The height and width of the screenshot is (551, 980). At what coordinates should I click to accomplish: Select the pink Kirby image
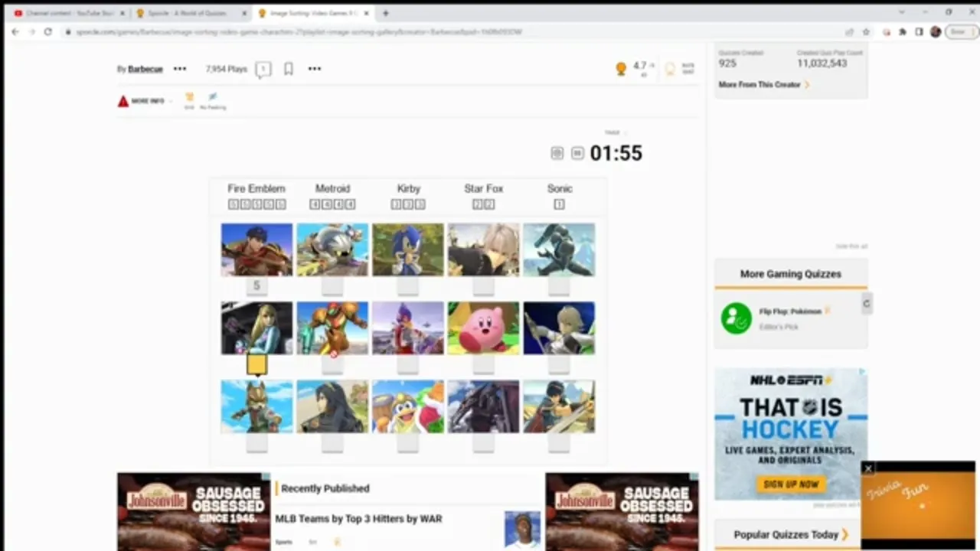pos(483,328)
